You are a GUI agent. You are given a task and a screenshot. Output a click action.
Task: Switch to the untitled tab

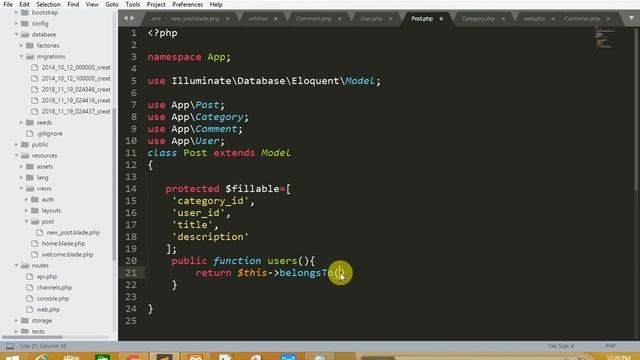258,19
